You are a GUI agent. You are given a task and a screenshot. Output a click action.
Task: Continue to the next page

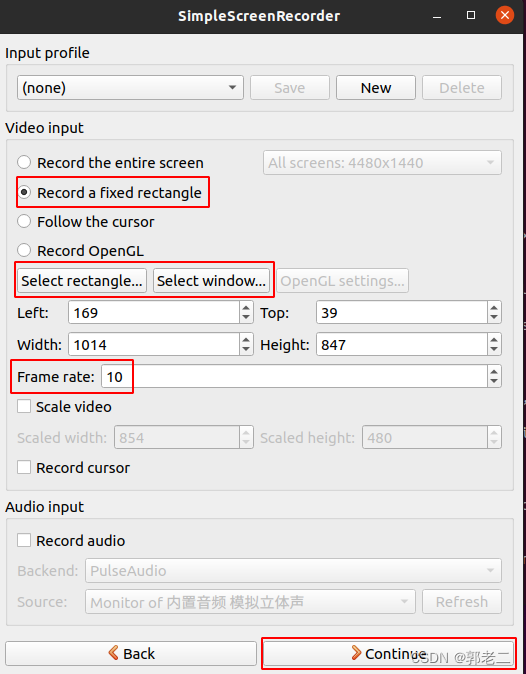(388, 654)
